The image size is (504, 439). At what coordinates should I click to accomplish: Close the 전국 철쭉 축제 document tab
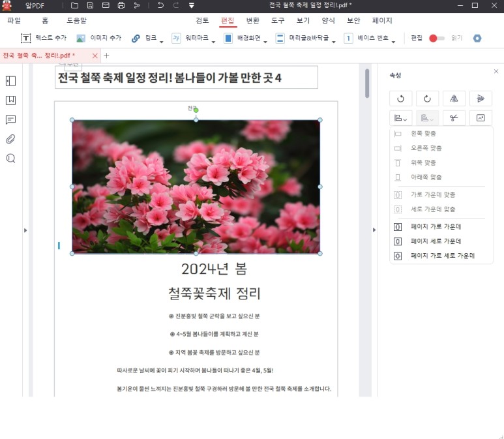tap(95, 55)
